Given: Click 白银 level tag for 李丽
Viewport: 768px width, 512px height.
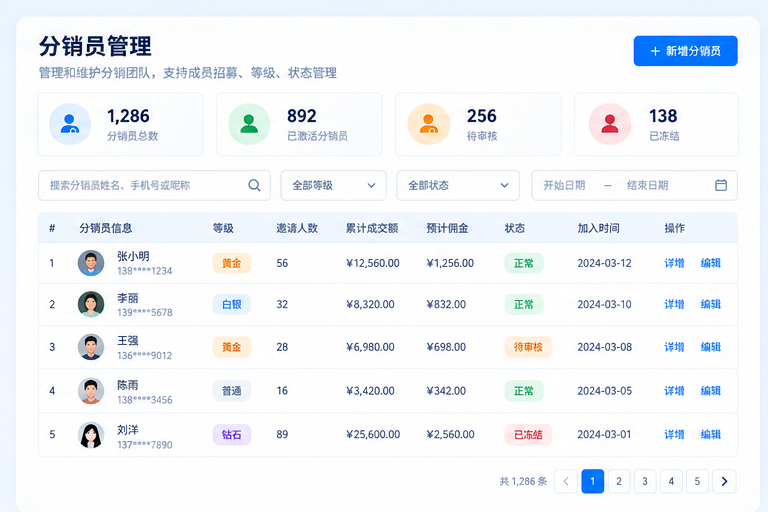Looking at the screenshot, I should tap(232, 304).
